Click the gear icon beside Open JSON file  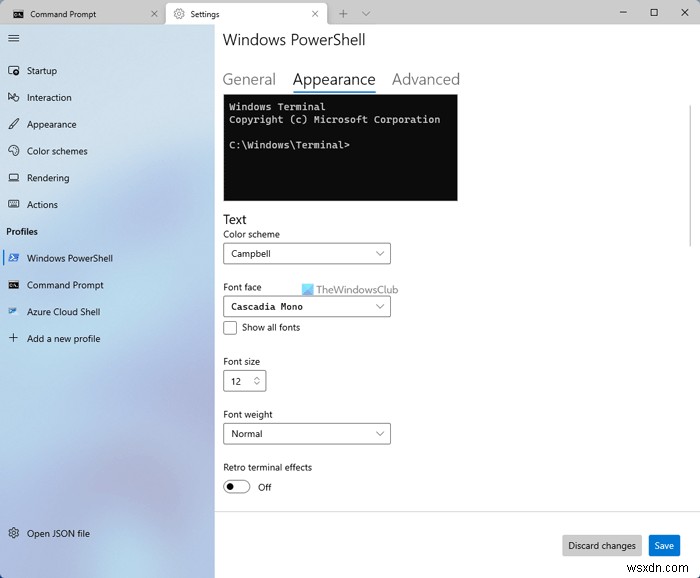14,533
